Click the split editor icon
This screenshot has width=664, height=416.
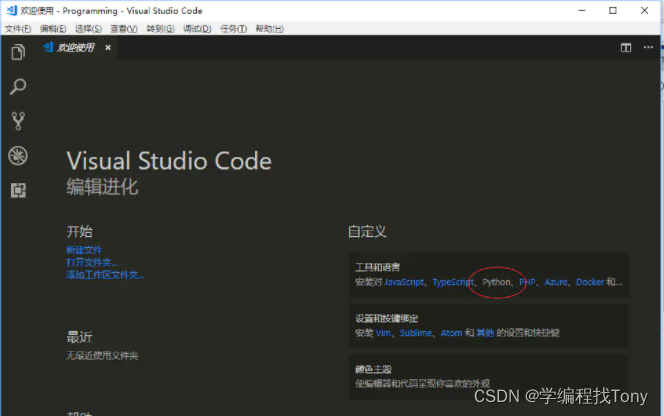click(626, 47)
